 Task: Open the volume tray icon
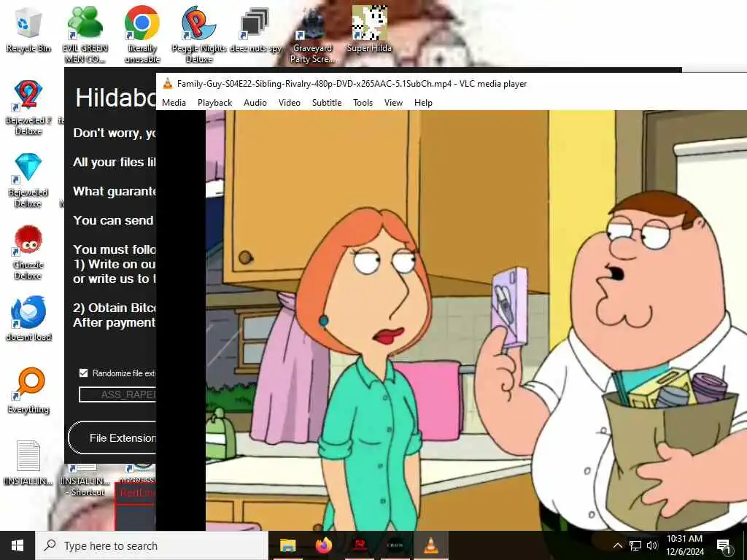652,545
